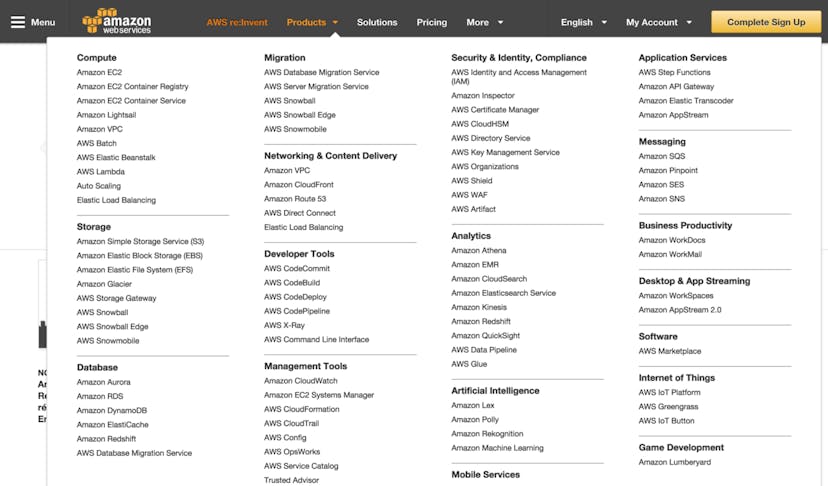Open the Amazon EC2 link
Viewport: 828px width, 486px height.
tap(99, 73)
